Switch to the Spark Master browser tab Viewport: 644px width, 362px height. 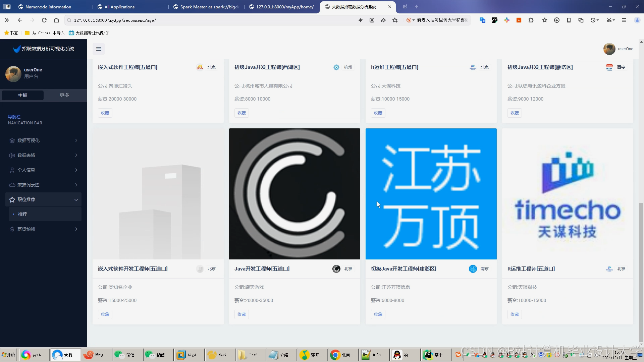pos(206,7)
